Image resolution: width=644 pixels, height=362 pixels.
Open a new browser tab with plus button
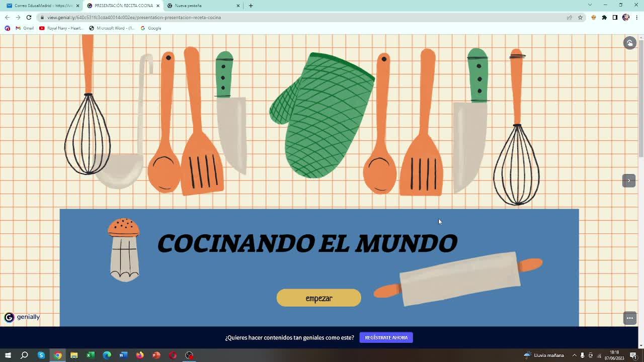click(251, 6)
